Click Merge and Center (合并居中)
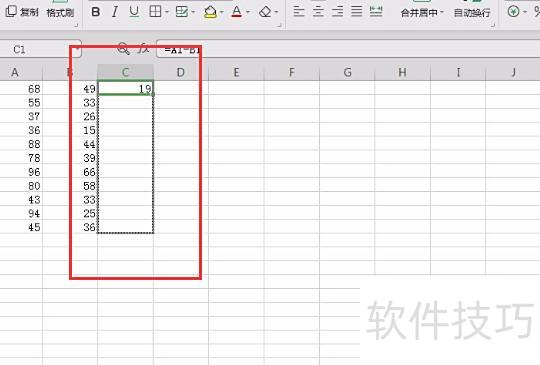540x365 pixels. (419, 13)
